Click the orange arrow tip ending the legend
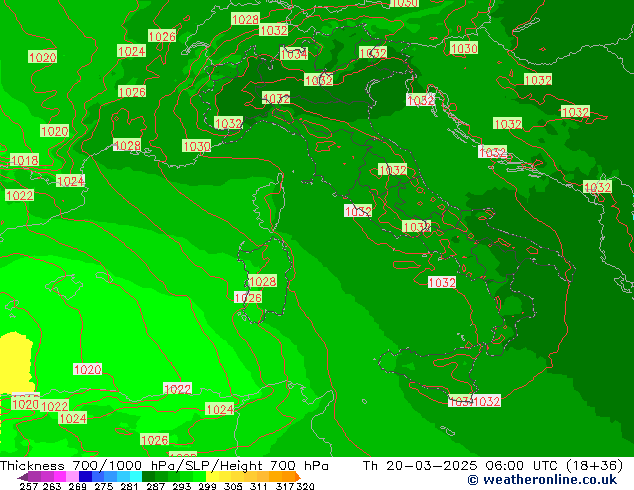 point(298,477)
